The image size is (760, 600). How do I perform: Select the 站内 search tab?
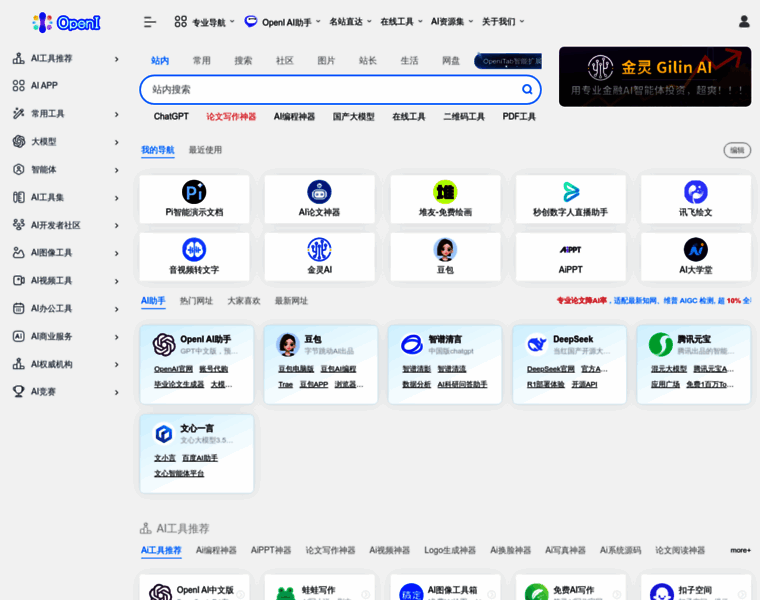[x=159, y=61]
